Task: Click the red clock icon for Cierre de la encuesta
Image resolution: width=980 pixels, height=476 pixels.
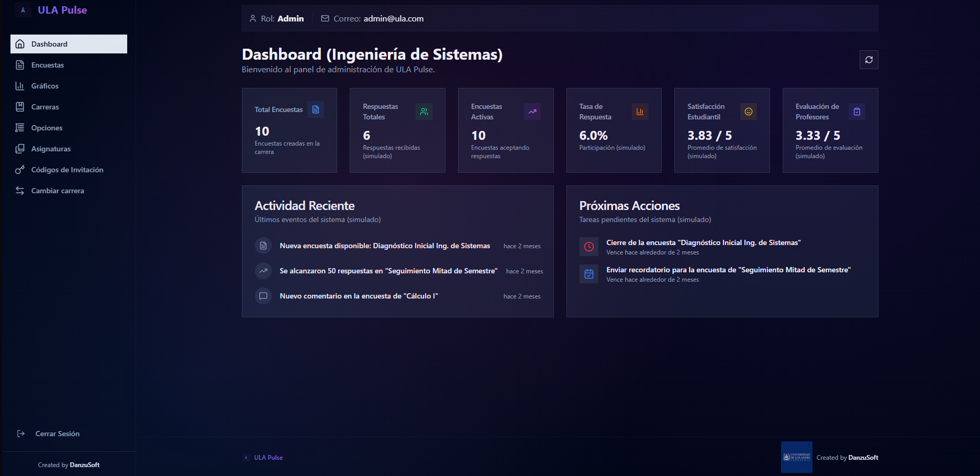Action: [x=589, y=247]
